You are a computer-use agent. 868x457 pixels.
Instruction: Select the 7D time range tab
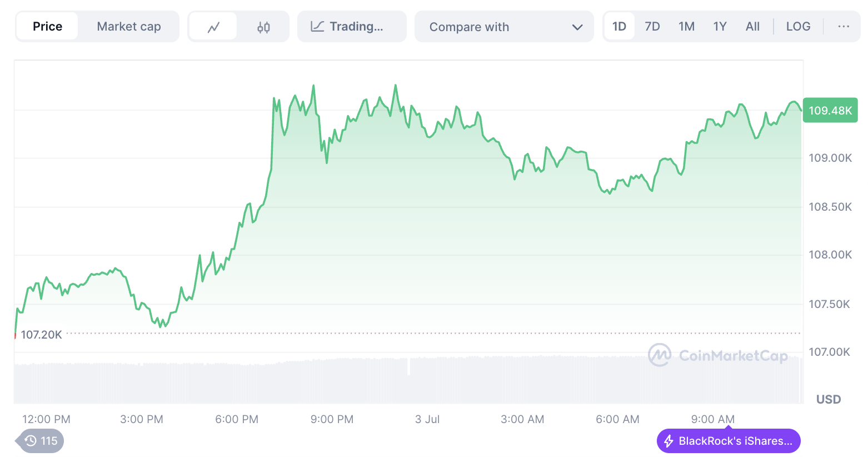652,27
